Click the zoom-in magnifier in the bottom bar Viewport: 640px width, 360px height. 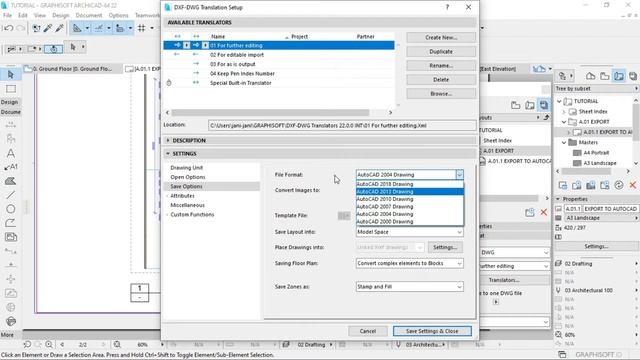pyautogui.click(x=49, y=344)
